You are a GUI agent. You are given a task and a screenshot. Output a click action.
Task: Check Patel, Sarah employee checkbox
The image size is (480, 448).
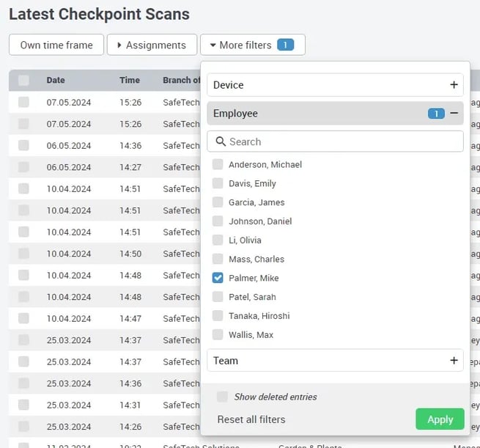218,297
